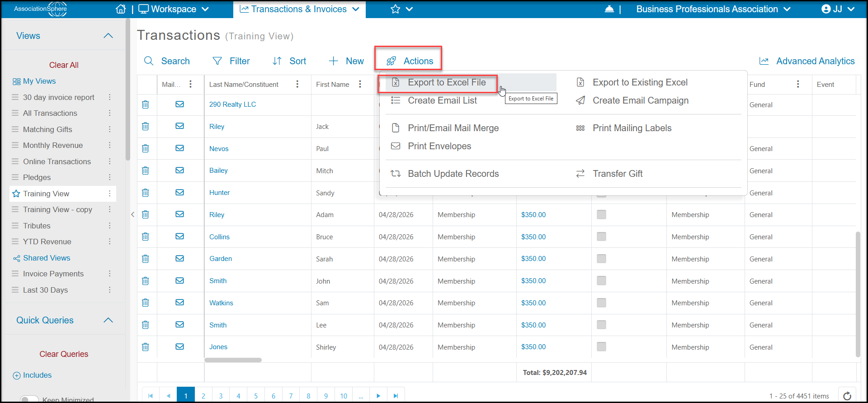The height and width of the screenshot is (403, 868).
Task: Click the vertical grid scrollbar
Action: (x=858, y=294)
